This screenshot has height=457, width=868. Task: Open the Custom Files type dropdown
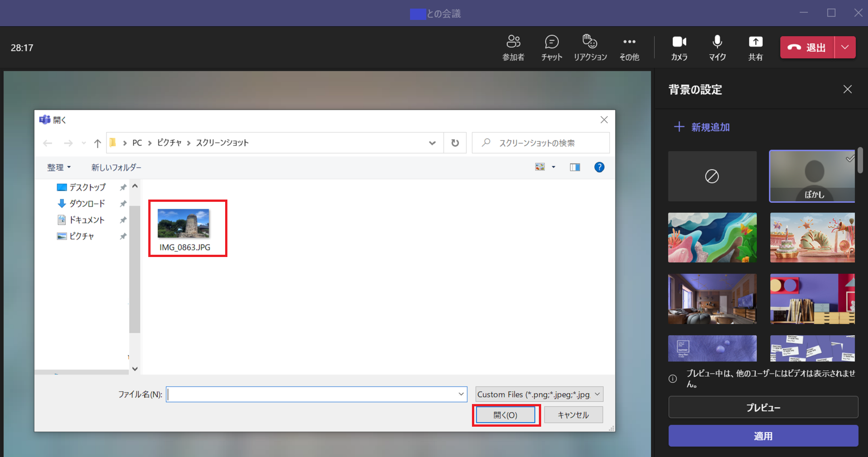pyautogui.click(x=539, y=395)
